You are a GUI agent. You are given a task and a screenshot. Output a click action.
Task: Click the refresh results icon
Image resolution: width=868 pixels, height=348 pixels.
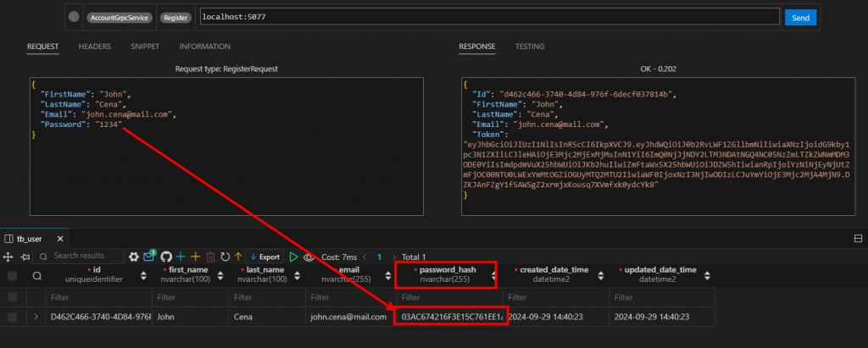(225, 257)
